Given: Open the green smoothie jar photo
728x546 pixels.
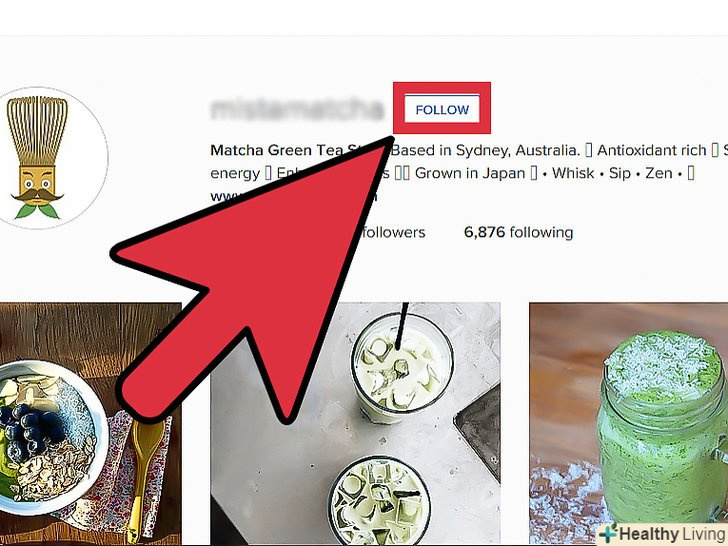Looking at the screenshot, I should click(x=629, y=423).
